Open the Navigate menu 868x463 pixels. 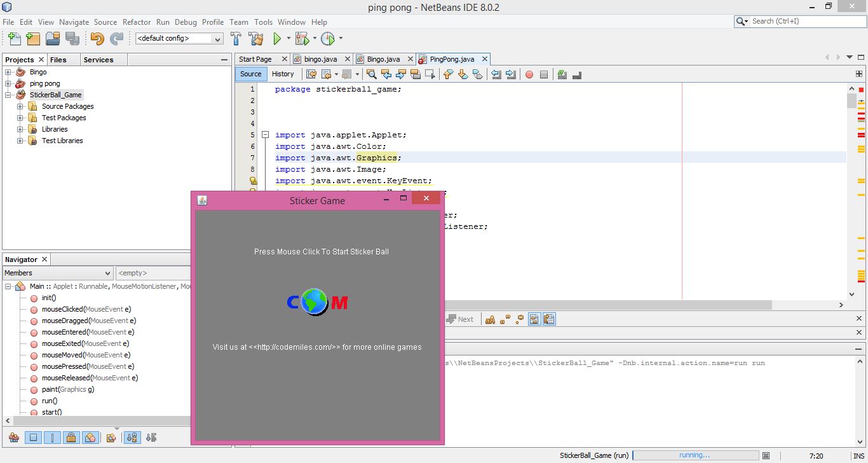[74, 22]
